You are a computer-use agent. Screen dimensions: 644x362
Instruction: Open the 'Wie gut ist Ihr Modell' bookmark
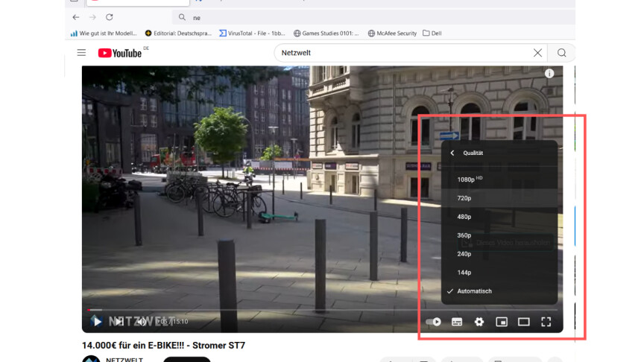tap(104, 34)
